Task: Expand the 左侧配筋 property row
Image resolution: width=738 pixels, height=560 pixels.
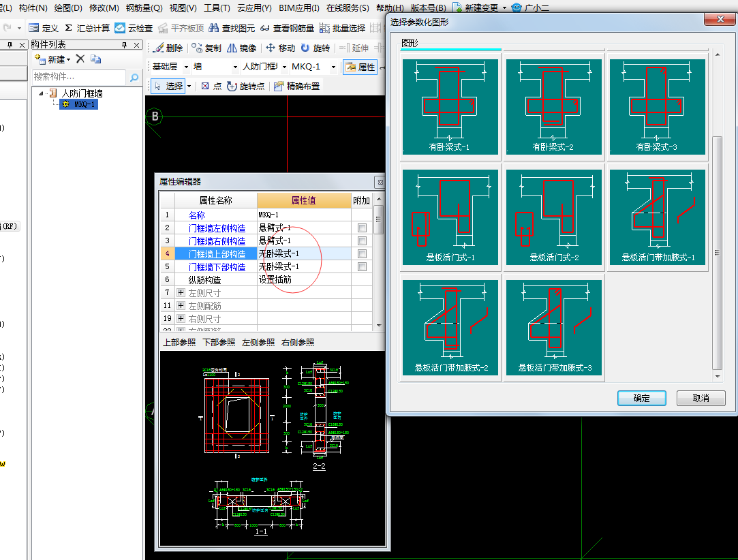Action: (181, 306)
